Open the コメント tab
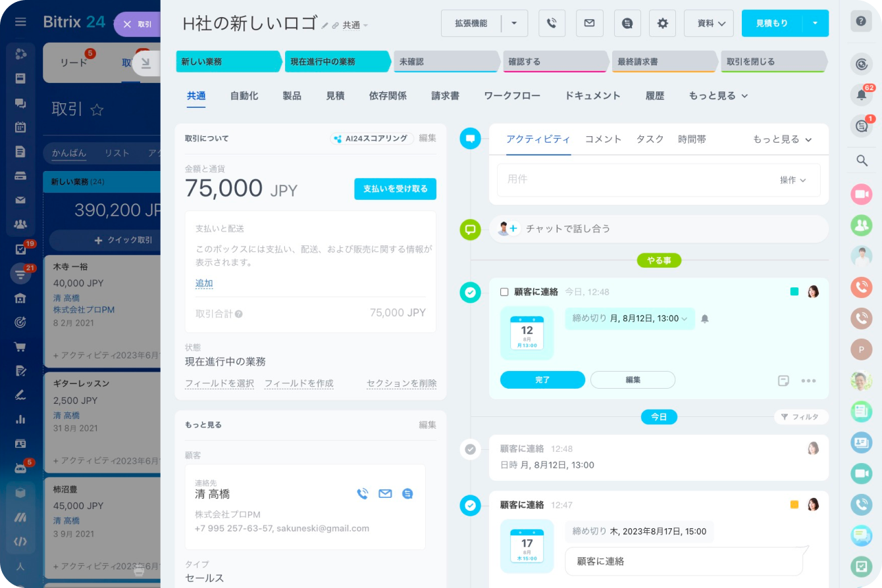Image resolution: width=882 pixels, height=588 pixels. click(x=603, y=139)
